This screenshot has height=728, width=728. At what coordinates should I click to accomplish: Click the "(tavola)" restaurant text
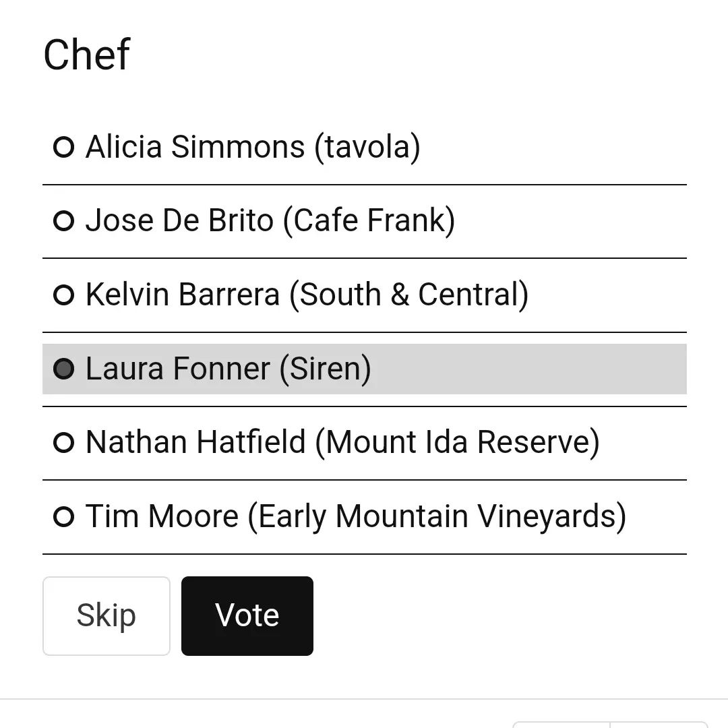click(x=367, y=147)
